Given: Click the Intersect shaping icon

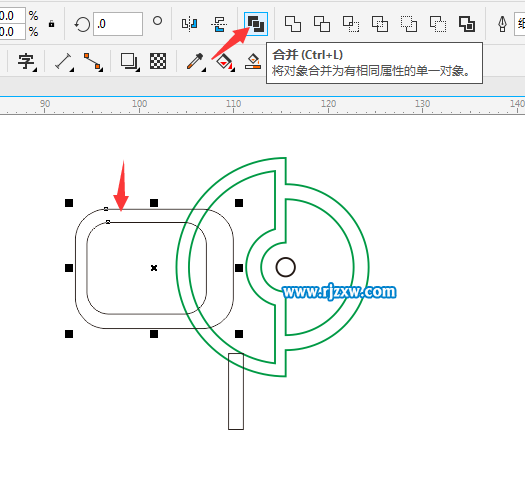Looking at the screenshot, I should pyautogui.click(x=351, y=24).
